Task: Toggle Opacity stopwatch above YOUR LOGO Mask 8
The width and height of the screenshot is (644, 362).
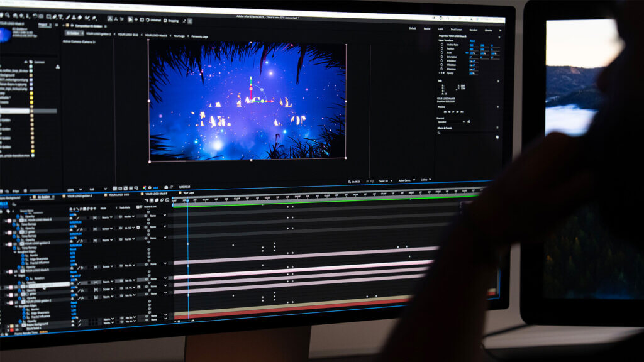Action: (x=18, y=217)
